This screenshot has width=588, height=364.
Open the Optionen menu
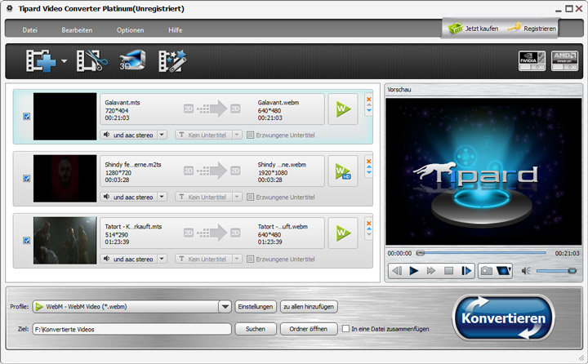pyautogui.click(x=130, y=30)
